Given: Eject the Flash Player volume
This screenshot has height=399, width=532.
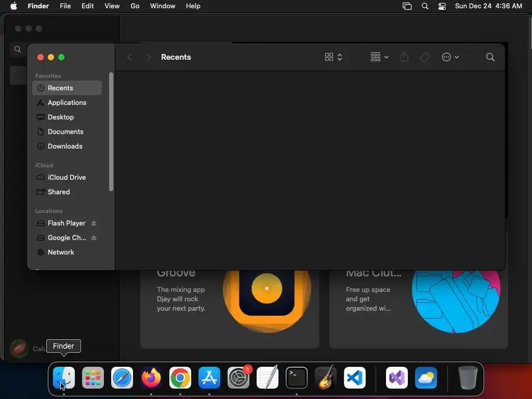Looking at the screenshot, I should click(94, 223).
